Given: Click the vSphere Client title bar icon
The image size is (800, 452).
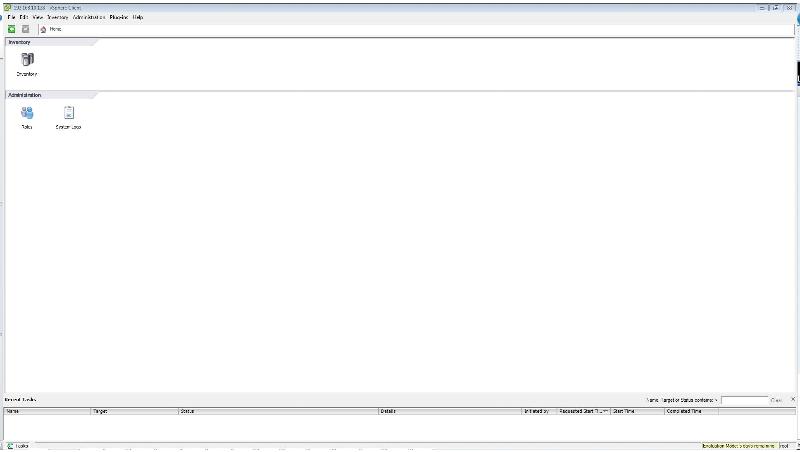Looking at the screenshot, I should pos(7,8).
